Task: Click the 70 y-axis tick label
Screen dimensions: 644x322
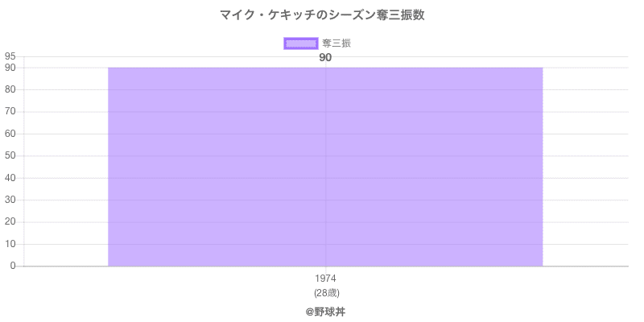Action: 10,112
